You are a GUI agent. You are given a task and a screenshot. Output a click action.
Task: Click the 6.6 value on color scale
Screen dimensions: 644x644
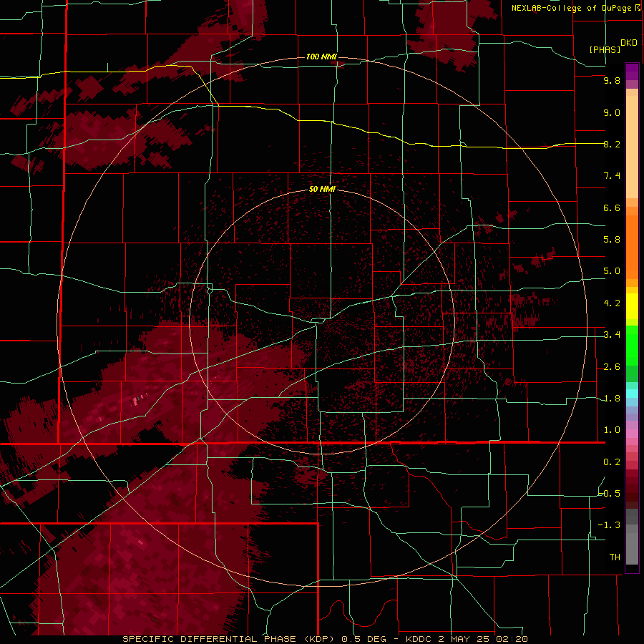[612, 208]
